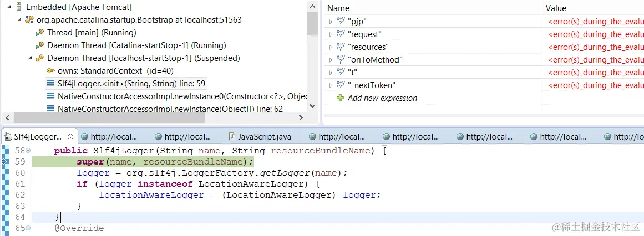Click the Bootstrap debug target icon
644x236 pixels.
click(x=29, y=20)
